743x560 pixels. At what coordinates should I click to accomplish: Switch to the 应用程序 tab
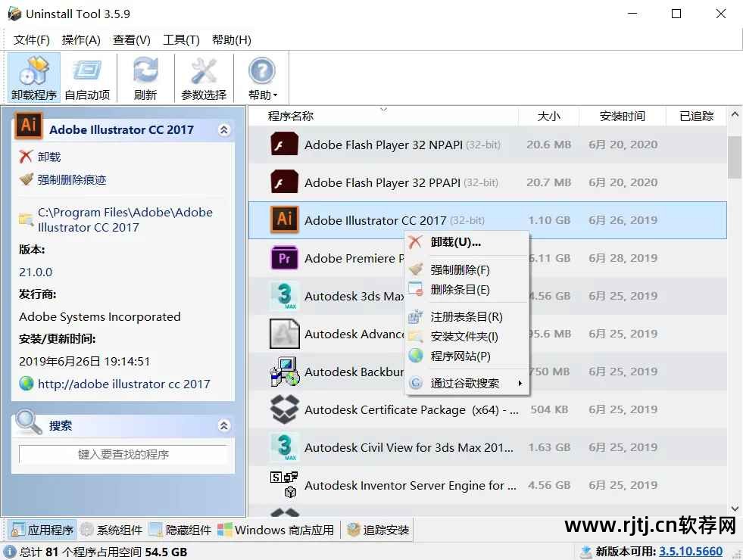(x=42, y=530)
